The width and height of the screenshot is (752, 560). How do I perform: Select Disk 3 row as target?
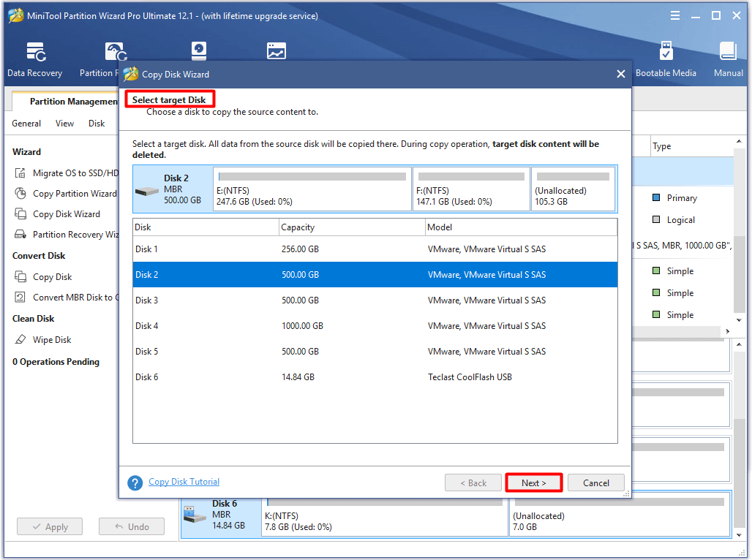coord(375,300)
